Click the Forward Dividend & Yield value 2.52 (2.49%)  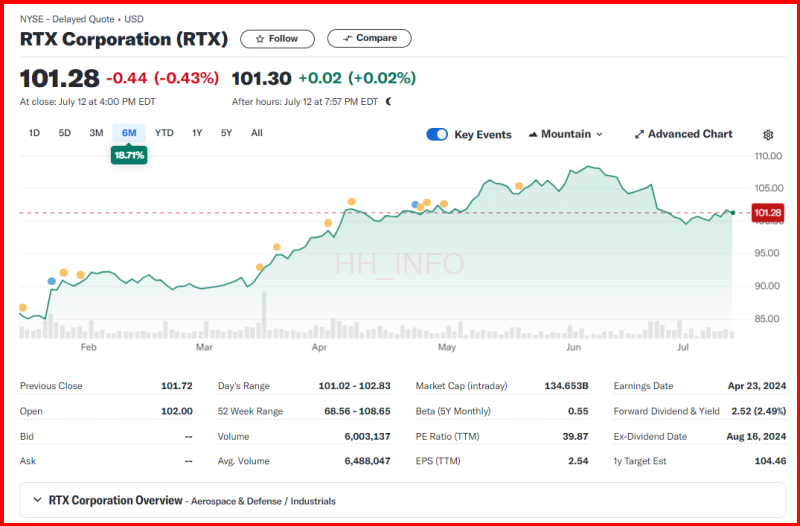click(759, 411)
